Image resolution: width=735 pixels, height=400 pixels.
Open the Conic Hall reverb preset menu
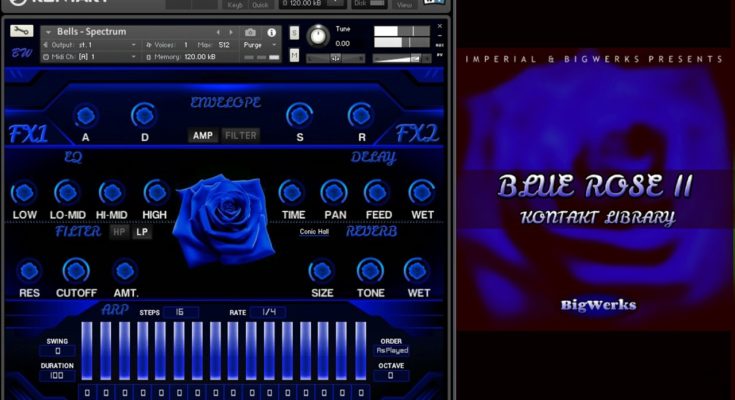click(x=314, y=232)
